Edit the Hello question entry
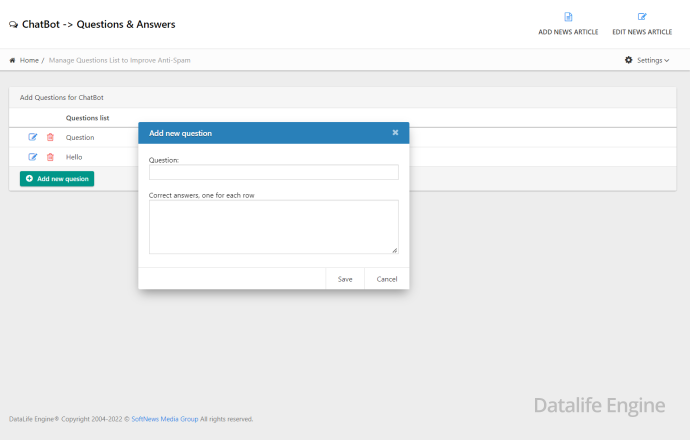 pos(33,157)
